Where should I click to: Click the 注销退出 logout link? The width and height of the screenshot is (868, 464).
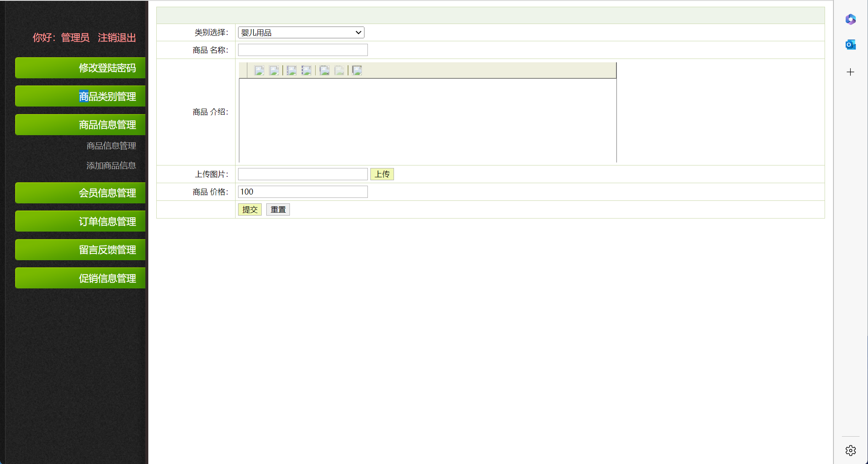pyautogui.click(x=117, y=38)
